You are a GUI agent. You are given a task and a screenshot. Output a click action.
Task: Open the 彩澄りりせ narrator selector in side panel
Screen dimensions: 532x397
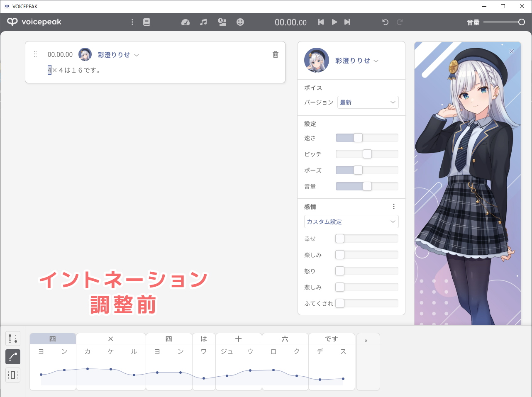pos(357,61)
